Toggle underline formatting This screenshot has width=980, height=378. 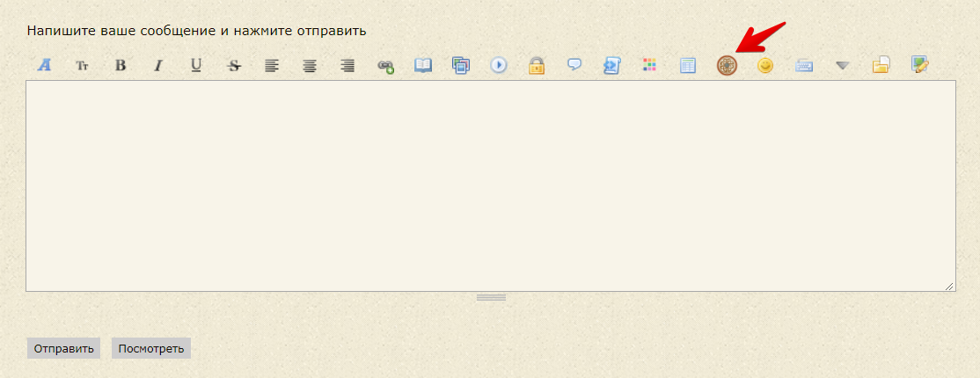click(196, 65)
